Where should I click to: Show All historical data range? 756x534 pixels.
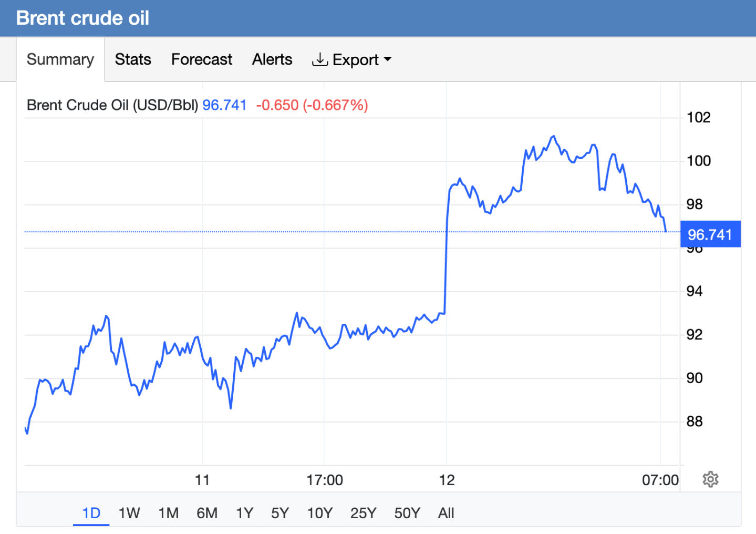pos(446,513)
